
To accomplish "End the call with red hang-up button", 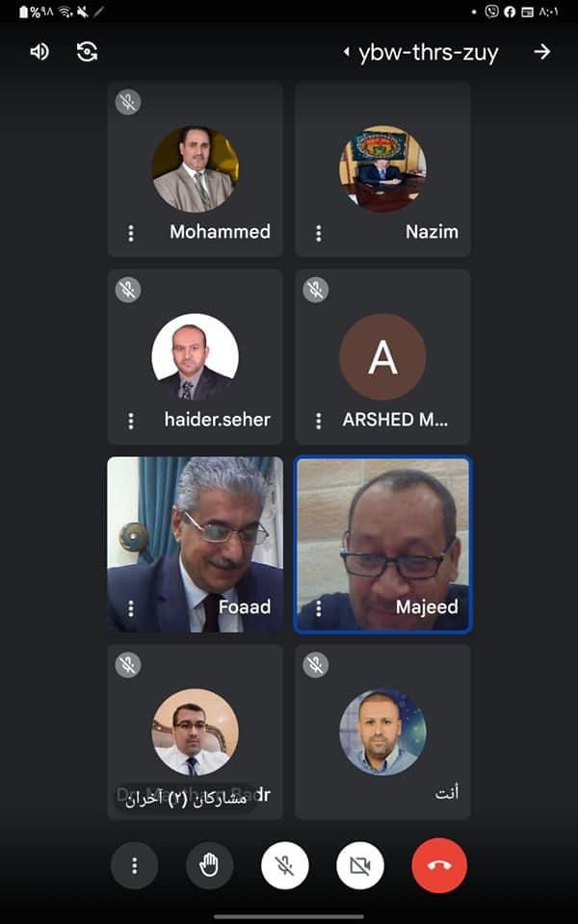I will click(x=439, y=865).
